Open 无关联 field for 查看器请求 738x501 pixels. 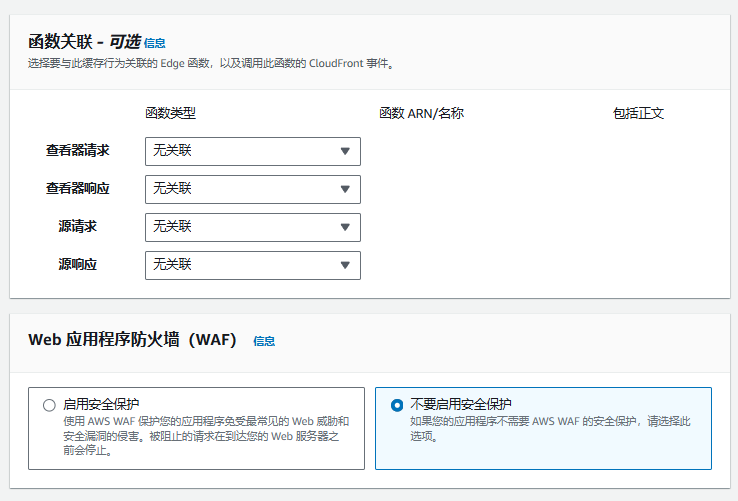(x=253, y=151)
